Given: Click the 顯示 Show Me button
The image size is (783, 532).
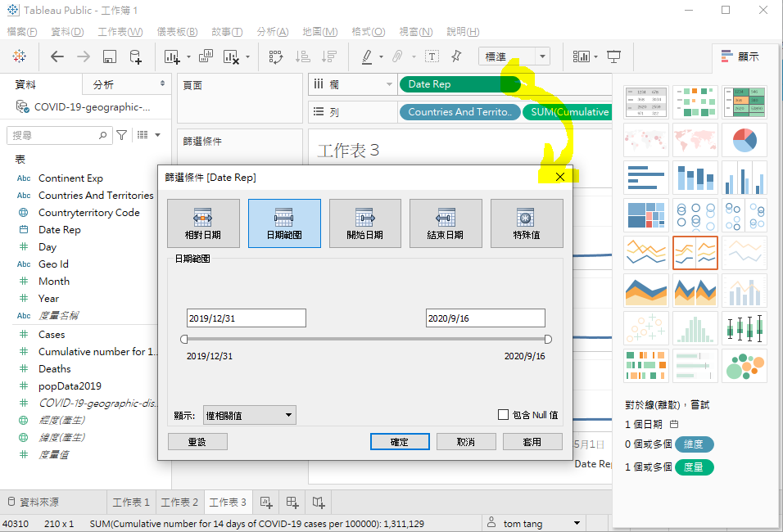Looking at the screenshot, I should click(x=740, y=56).
